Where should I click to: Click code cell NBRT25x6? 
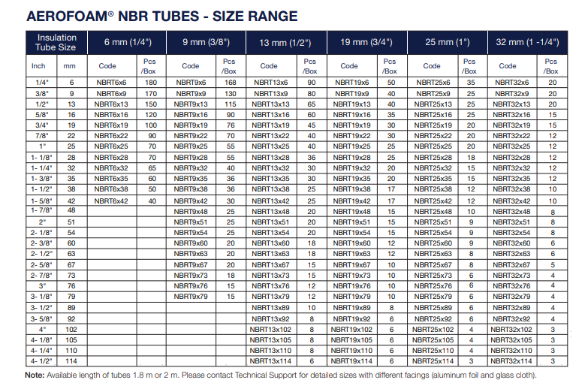pos(433,83)
